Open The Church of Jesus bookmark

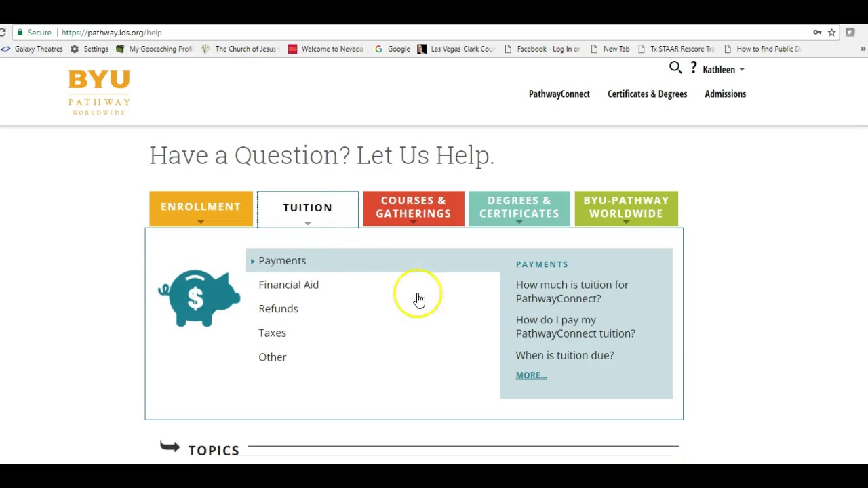click(x=239, y=49)
